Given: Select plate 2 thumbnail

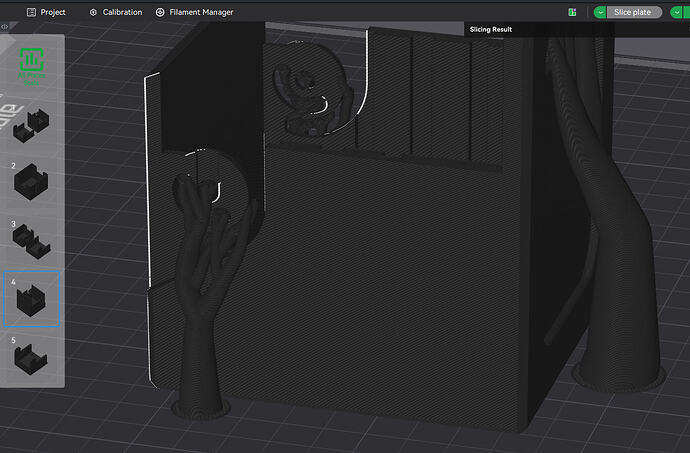Looking at the screenshot, I should tap(31, 181).
